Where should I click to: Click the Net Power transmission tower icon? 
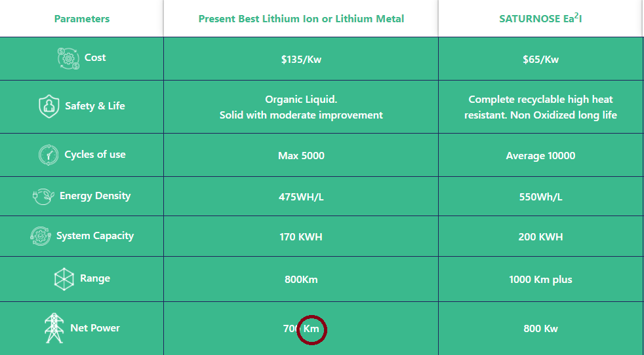coord(54,328)
